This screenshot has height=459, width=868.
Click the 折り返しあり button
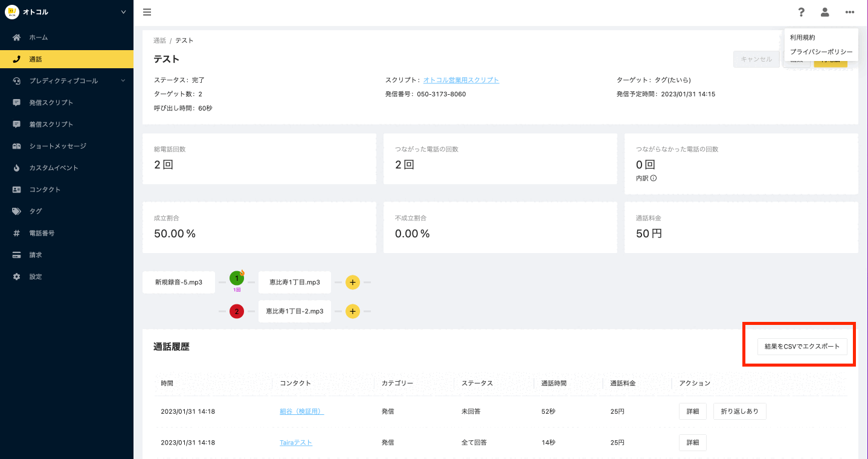pyautogui.click(x=740, y=411)
